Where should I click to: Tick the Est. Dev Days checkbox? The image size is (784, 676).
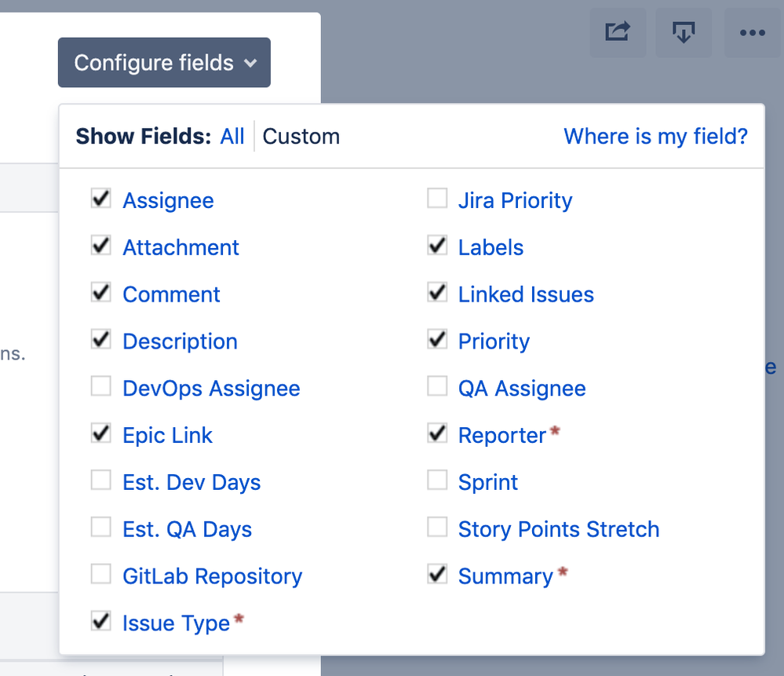click(x=101, y=480)
